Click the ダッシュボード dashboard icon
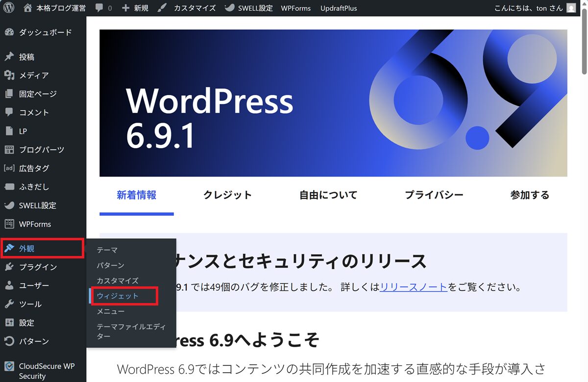Viewport: 588px width, 382px height. point(9,32)
